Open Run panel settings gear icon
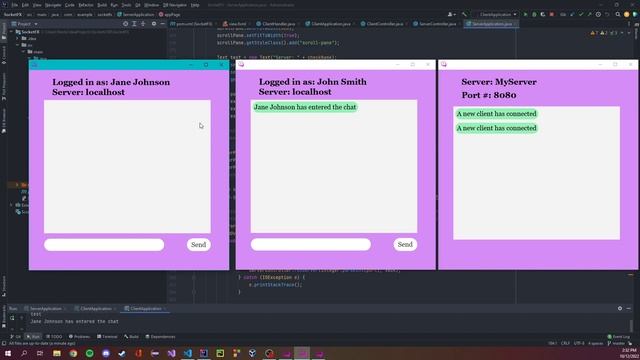 [620, 309]
